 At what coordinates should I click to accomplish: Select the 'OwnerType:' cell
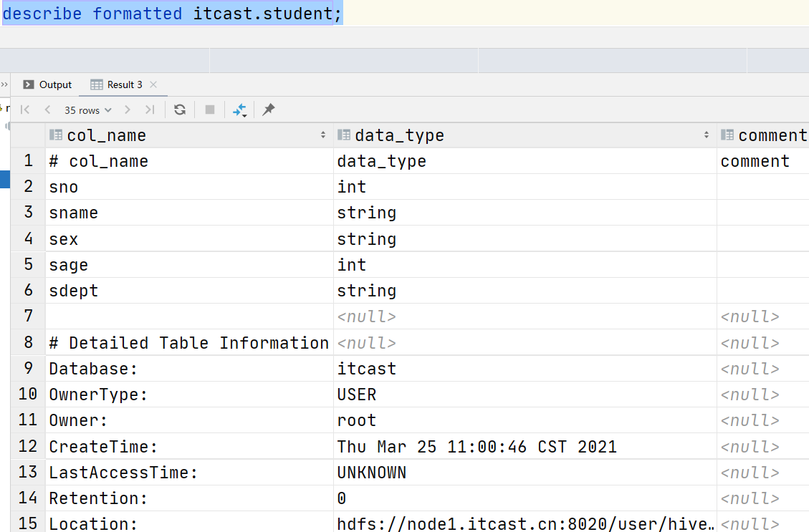tap(189, 395)
